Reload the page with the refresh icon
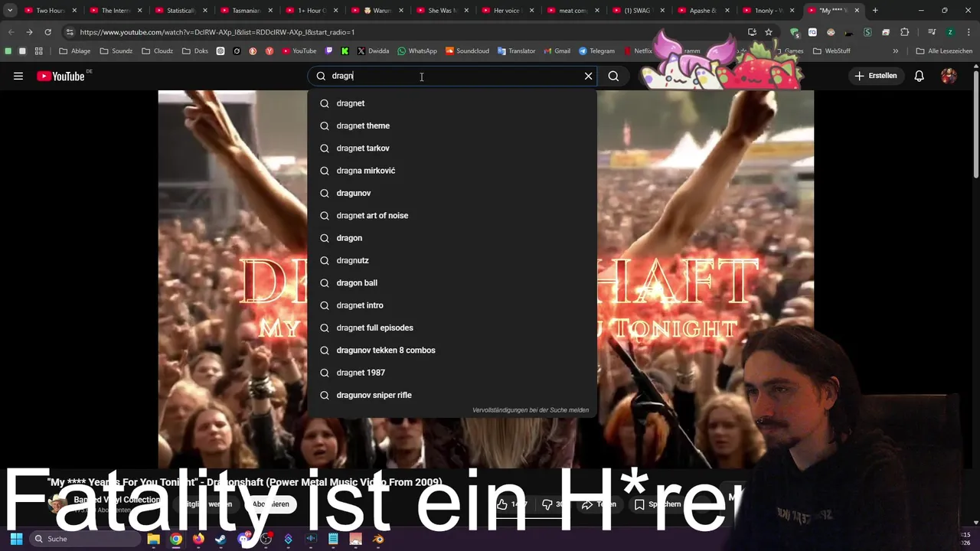Image resolution: width=980 pixels, height=551 pixels. point(47,32)
